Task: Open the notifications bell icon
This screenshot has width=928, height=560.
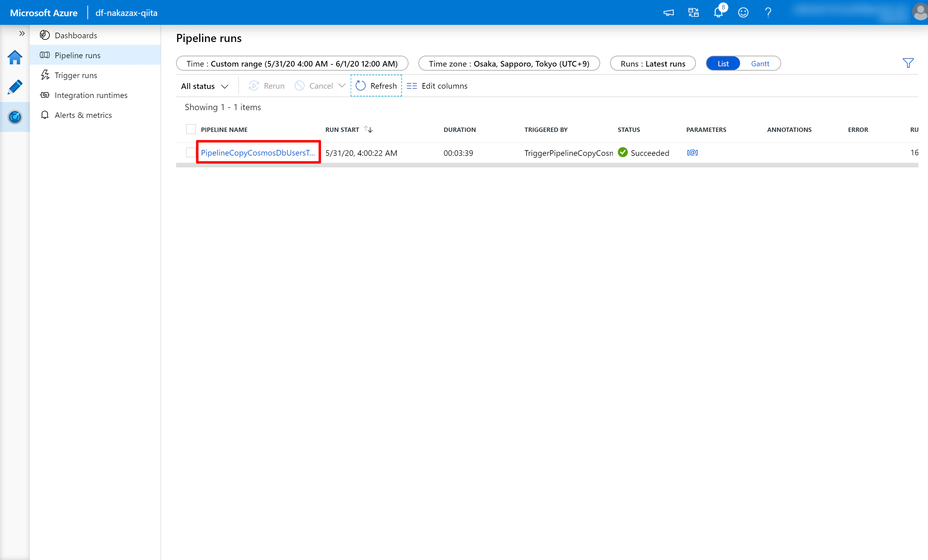Action: tap(719, 12)
